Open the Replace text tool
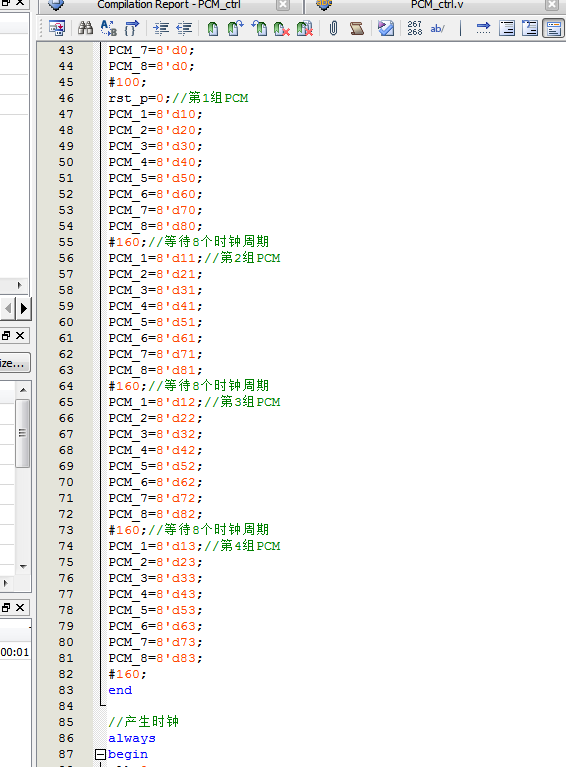The image size is (566, 767). [x=109, y=28]
